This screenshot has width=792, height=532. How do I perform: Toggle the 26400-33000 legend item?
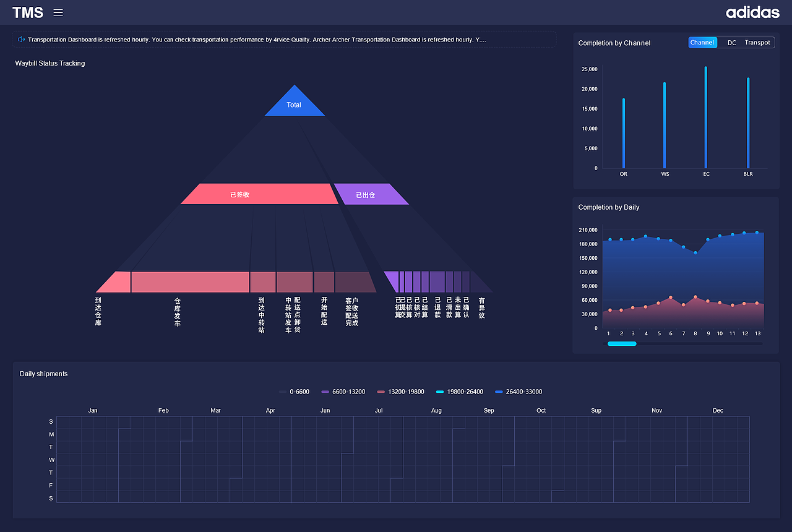coord(519,392)
